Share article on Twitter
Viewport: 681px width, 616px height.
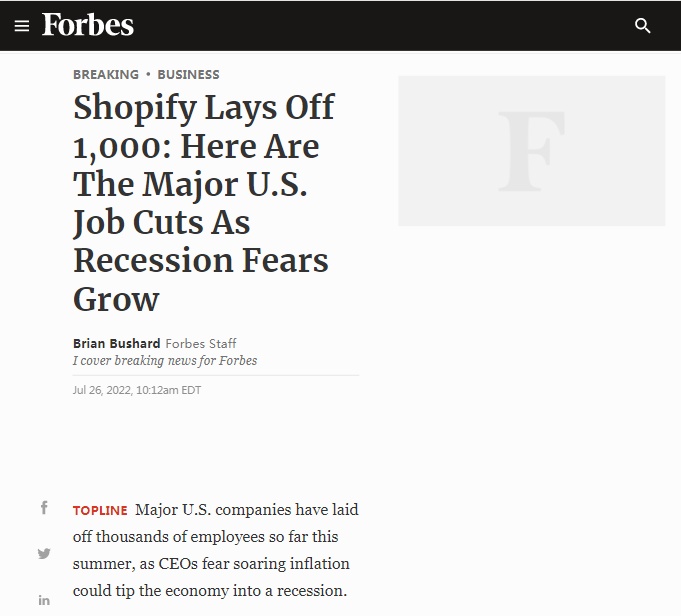click(x=44, y=553)
